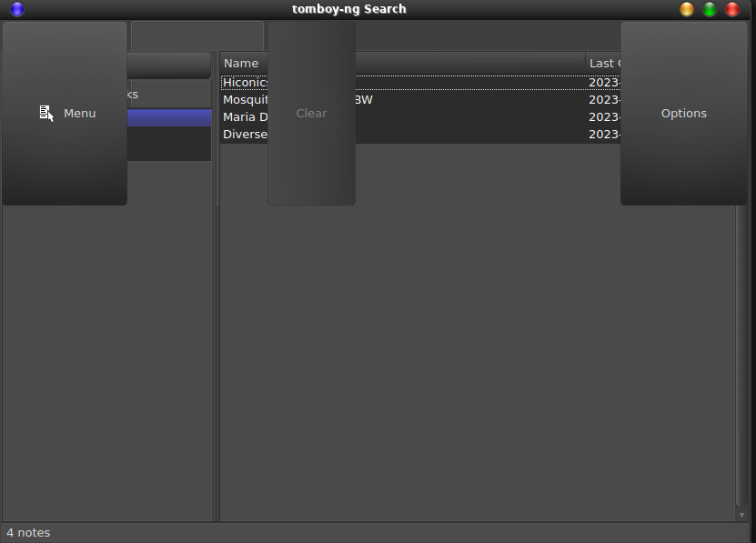Click the Menu icon with cursor symbol

click(46, 114)
